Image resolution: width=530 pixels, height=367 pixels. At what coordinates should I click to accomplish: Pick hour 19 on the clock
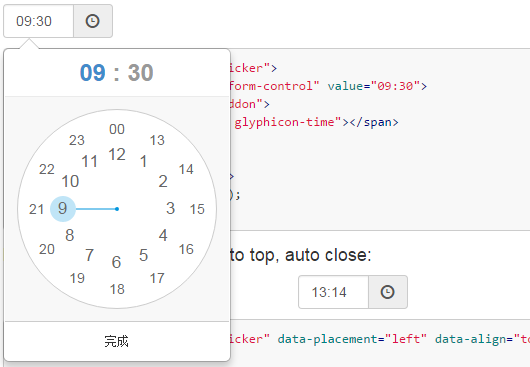[x=77, y=278]
